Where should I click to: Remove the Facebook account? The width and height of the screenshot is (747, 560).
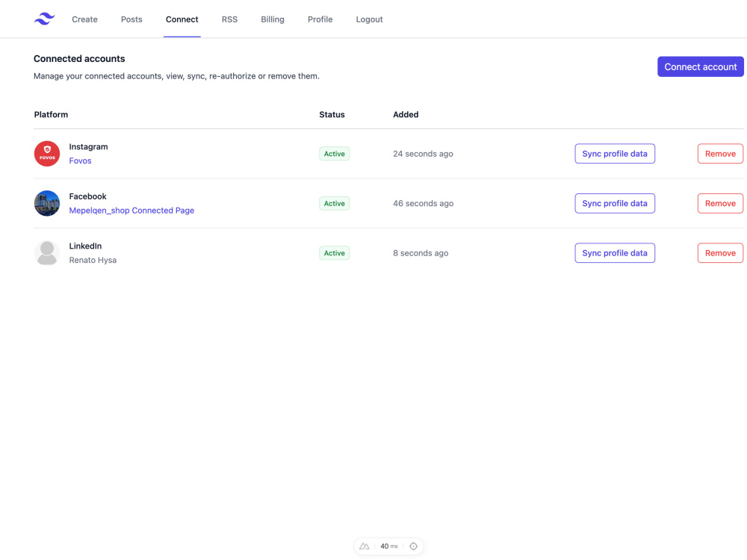tap(720, 203)
